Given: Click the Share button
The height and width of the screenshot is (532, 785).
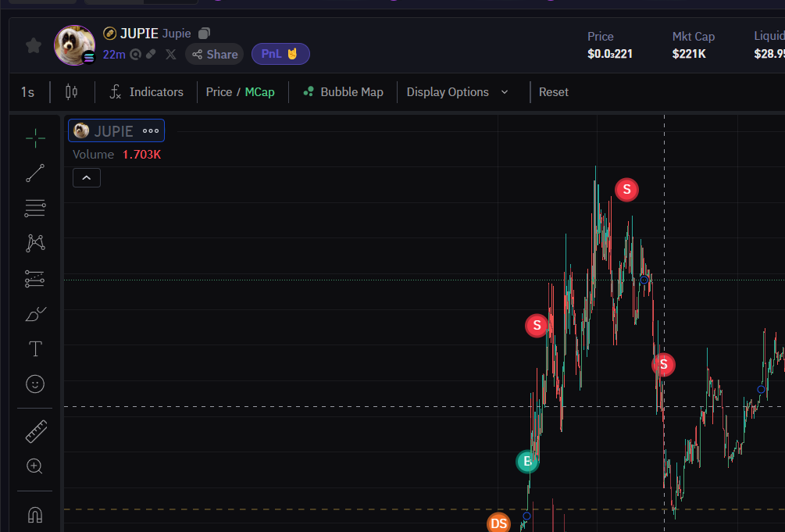Looking at the screenshot, I should click(215, 54).
